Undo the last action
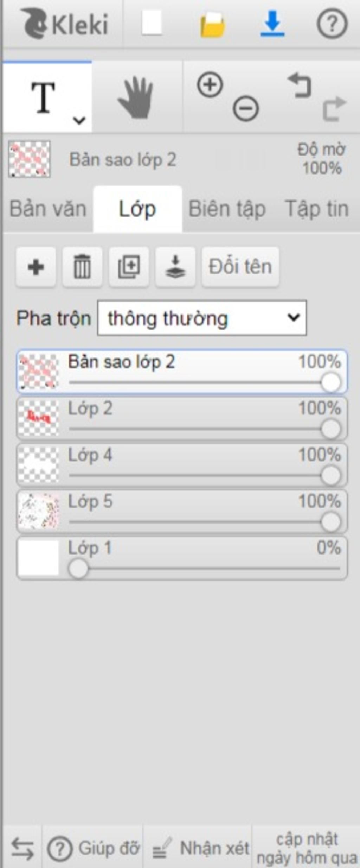360x868 pixels. click(x=300, y=85)
